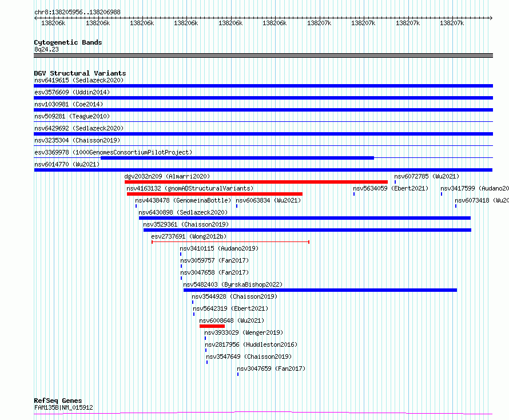Select the thin red esv2737691 span line
The width and height of the screenshot is (509, 420).
pyautogui.click(x=230, y=242)
